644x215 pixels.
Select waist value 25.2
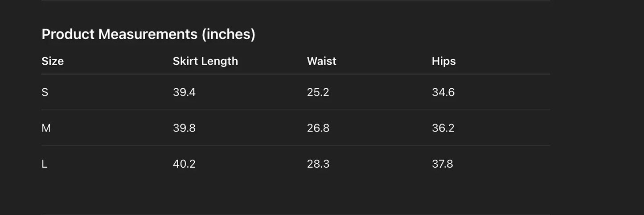coord(318,92)
